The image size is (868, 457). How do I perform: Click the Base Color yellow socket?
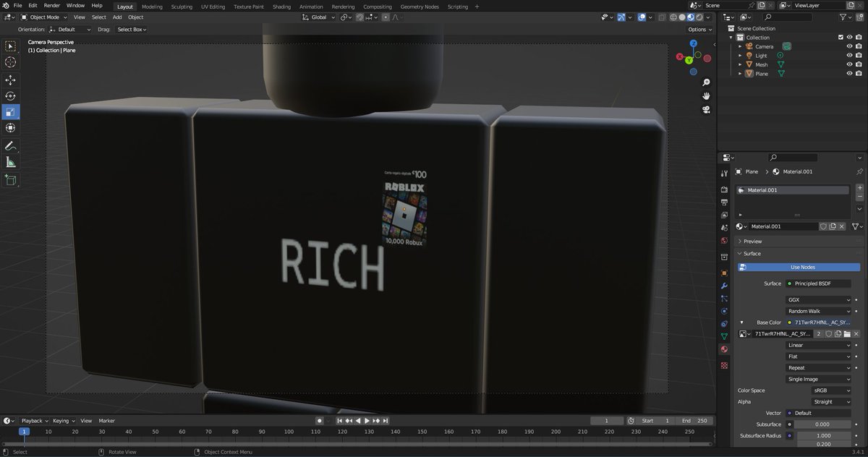pos(789,322)
